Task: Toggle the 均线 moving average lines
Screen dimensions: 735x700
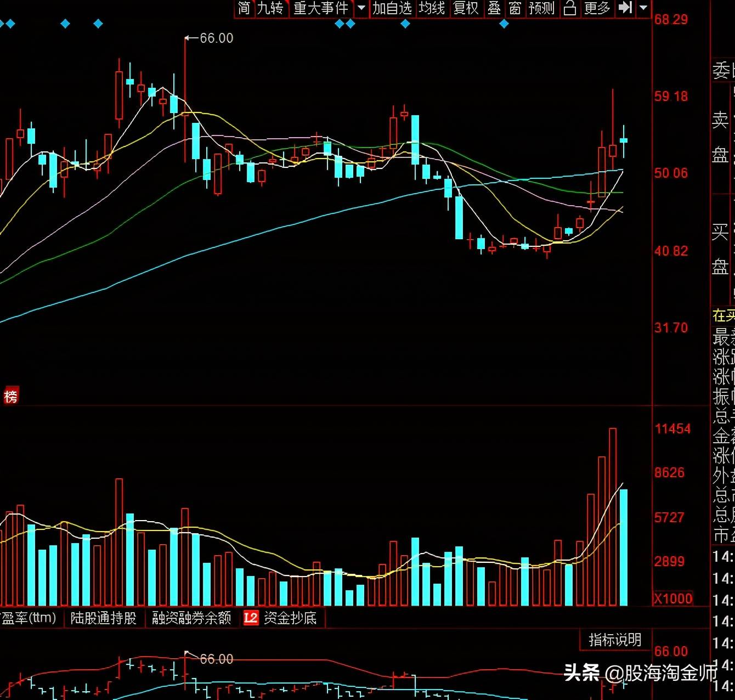Action: (x=432, y=8)
